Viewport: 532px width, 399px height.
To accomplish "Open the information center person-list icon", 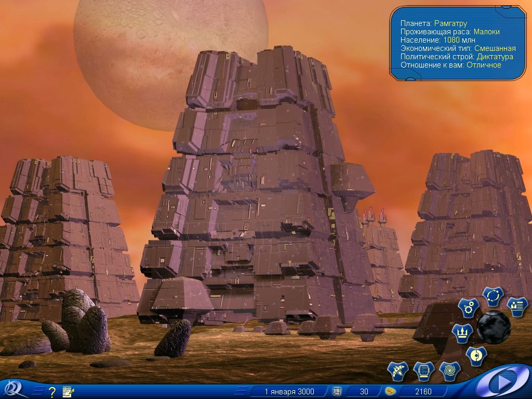I will [517, 307].
